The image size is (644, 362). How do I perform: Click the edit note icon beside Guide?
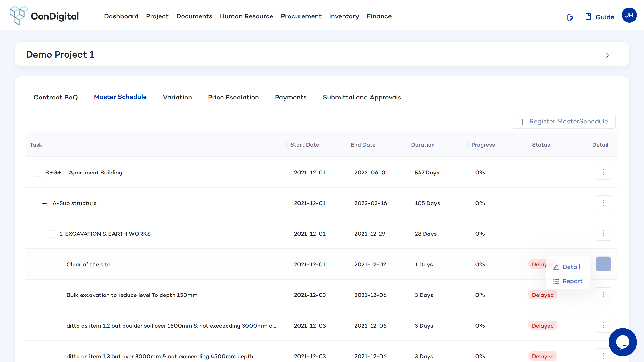click(570, 17)
